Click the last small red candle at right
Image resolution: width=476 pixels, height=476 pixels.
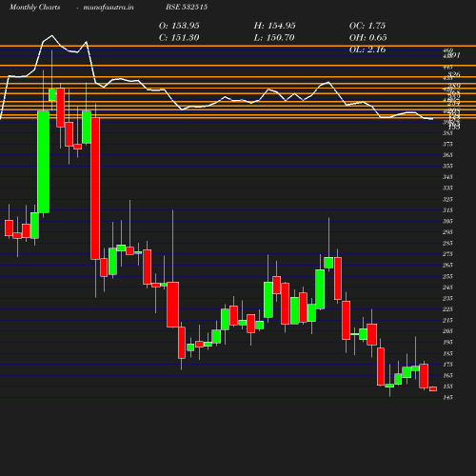433,388
